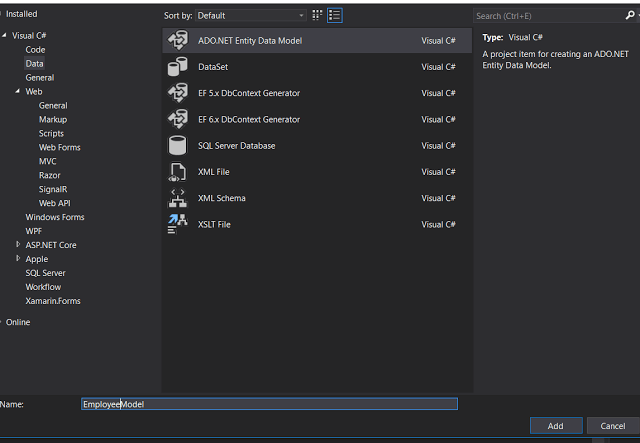
Task: Click the DataSet template icon
Action: 178,67
